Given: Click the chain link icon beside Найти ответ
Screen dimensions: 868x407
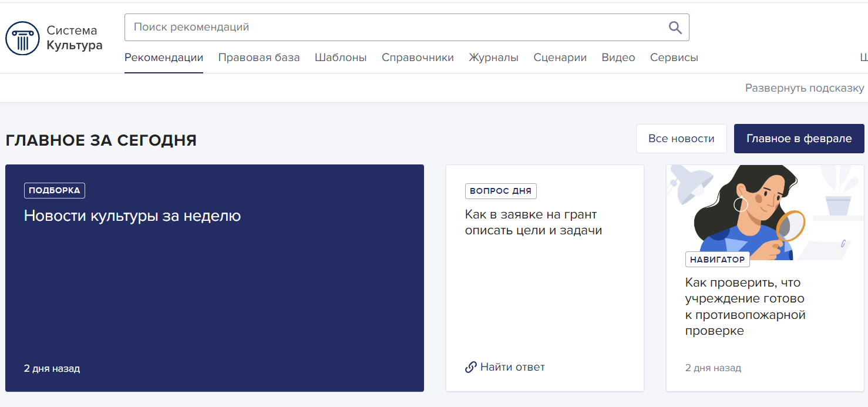Looking at the screenshot, I should click(x=470, y=368).
